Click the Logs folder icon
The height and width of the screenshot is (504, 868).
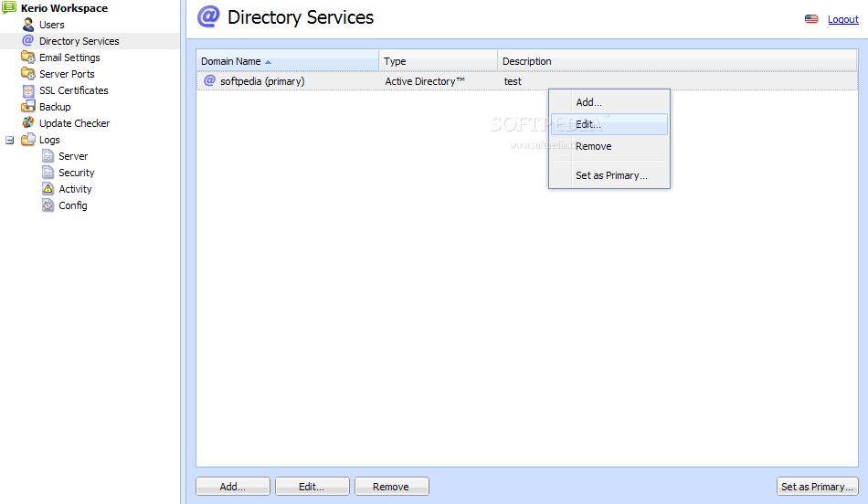point(27,140)
